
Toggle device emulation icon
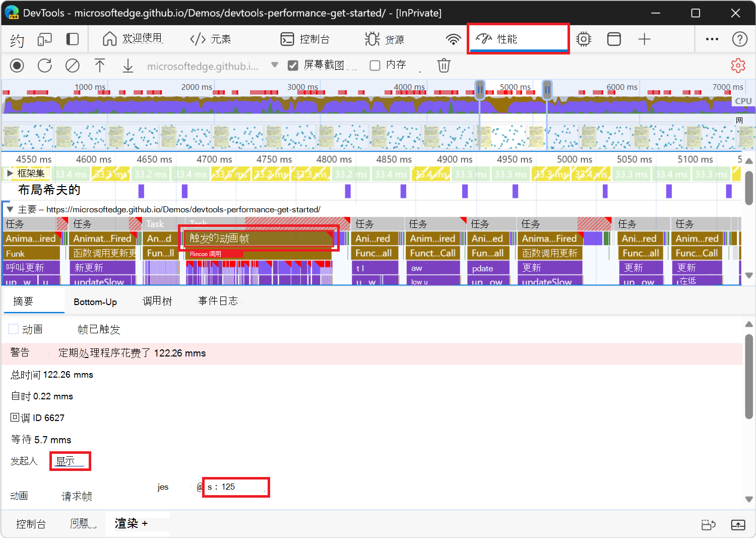(x=45, y=39)
